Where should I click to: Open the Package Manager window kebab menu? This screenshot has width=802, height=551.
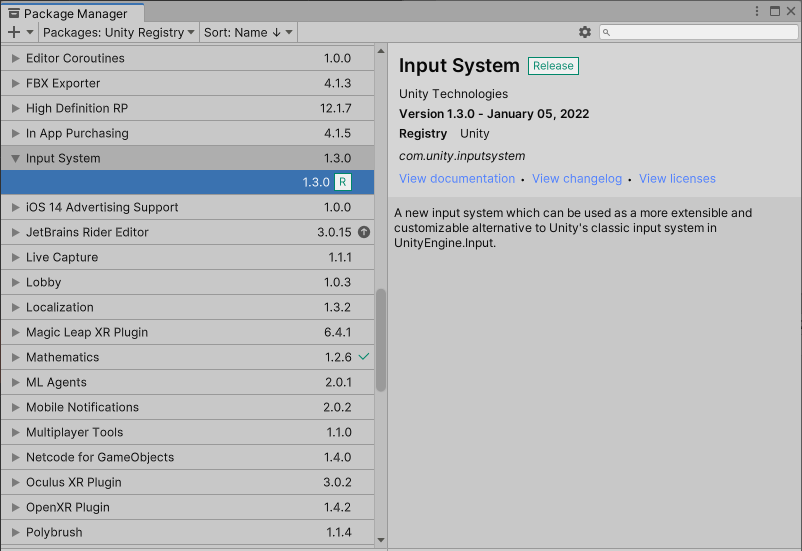(x=757, y=11)
